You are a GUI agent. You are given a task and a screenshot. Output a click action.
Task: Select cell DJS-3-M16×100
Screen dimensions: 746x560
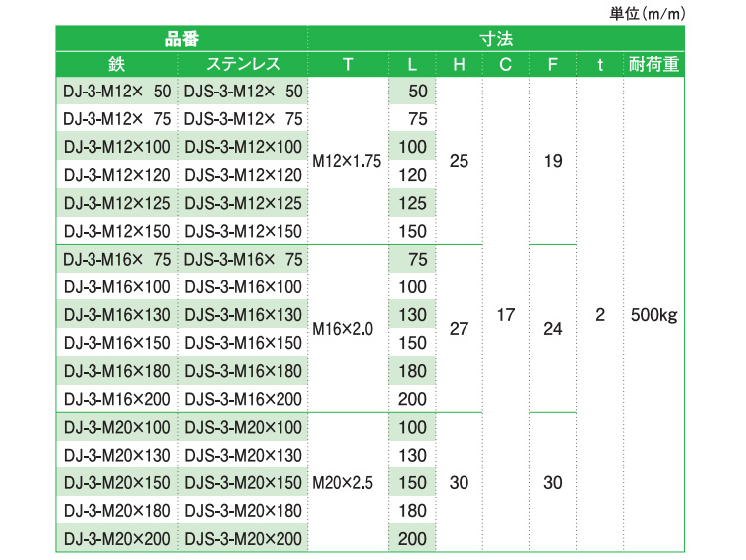tap(243, 286)
